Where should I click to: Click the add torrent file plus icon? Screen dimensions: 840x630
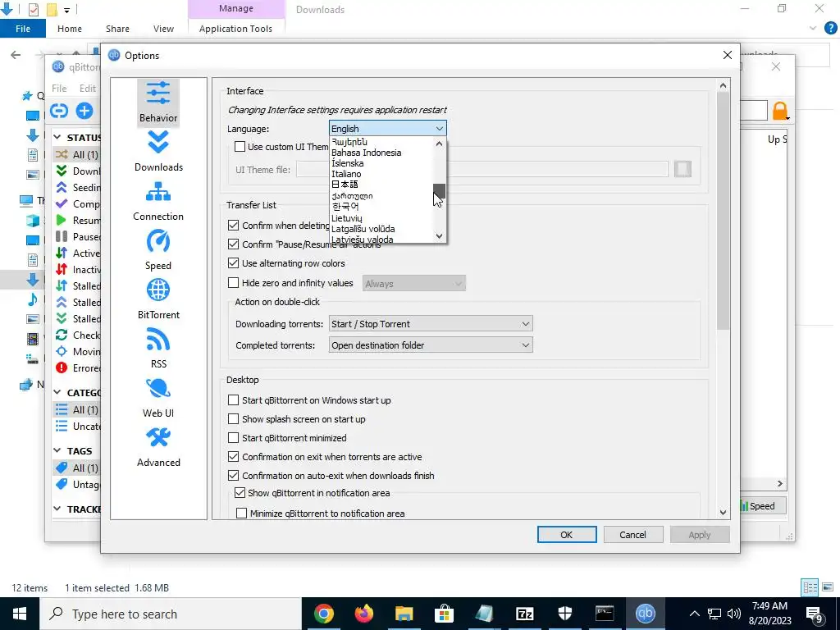tap(84, 111)
